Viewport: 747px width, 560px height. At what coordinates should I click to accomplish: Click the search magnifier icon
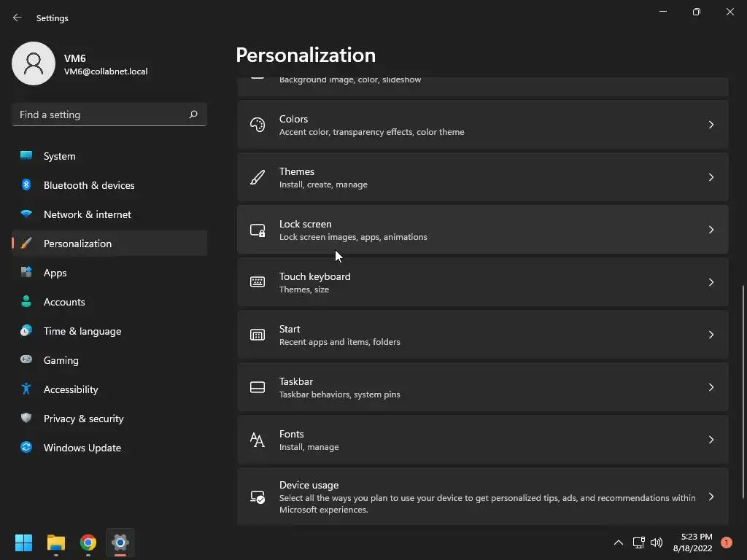[193, 114]
